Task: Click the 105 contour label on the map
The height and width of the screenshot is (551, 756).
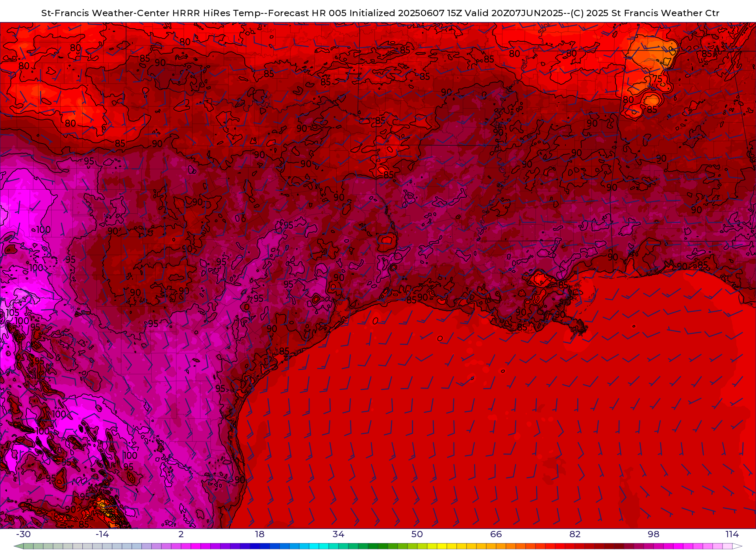Action: coord(12,312)
